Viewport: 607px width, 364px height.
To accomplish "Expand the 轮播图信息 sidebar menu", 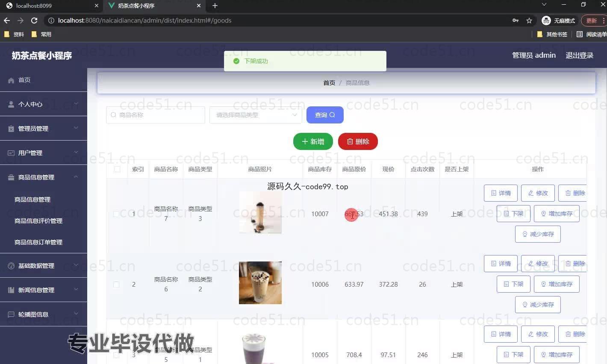I will [44, 314].
